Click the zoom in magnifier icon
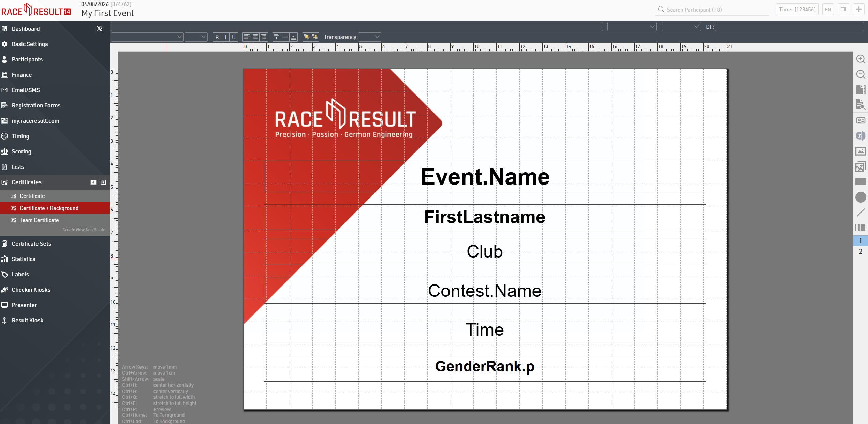Screen dimensions: 868x424 click(x=860, y=59)
